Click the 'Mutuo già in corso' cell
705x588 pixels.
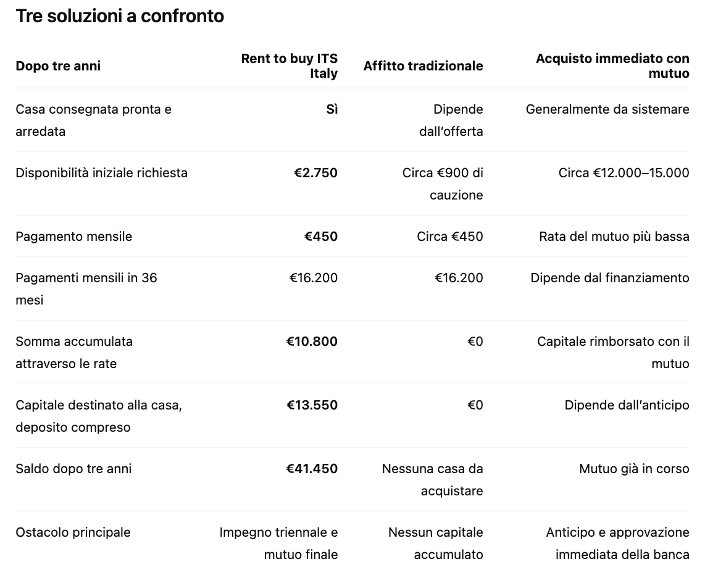[634, 469]
